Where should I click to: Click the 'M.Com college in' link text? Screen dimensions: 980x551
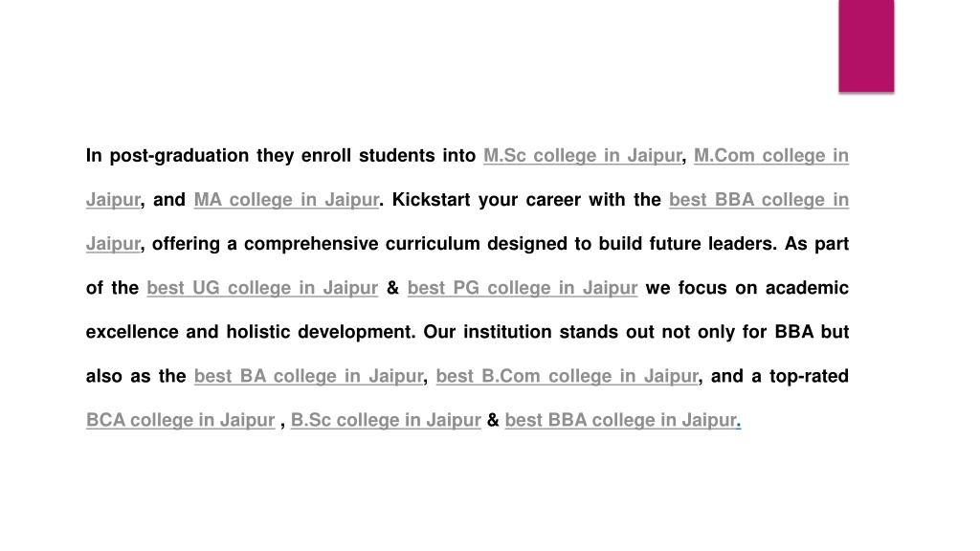point(771,156)
